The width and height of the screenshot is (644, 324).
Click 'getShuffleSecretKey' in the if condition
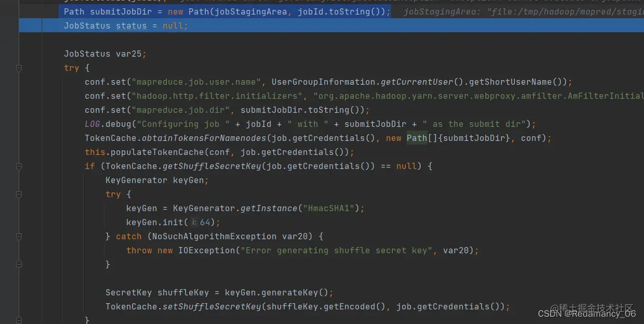click(x=211, y=166)
